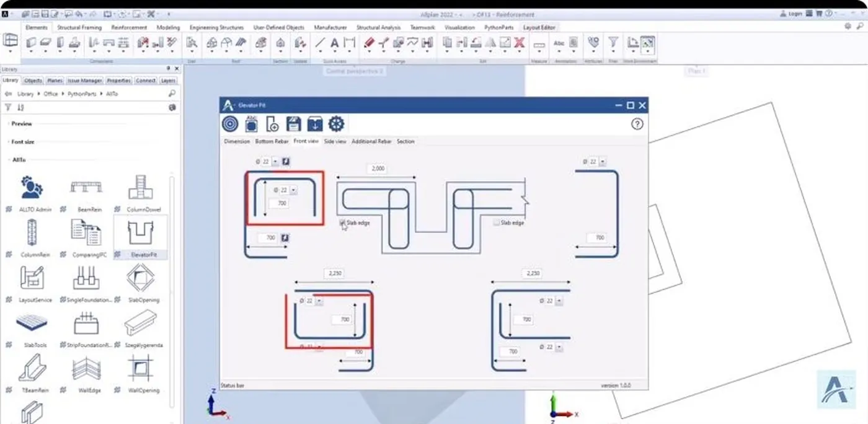Screen dimensions: 868x424
Task: Click the new document icon in Elevator Pit dialog
Action: [272, 124]
